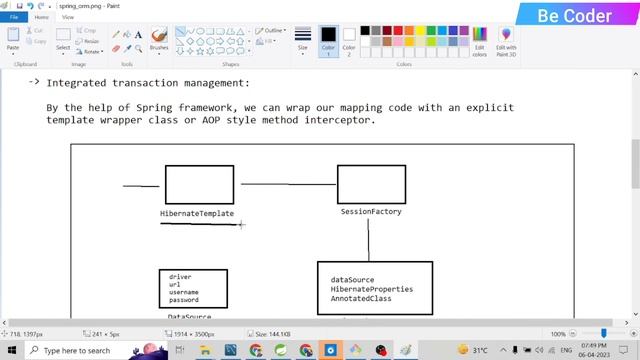Open the shape Outline dropdown
This screenshot has height=360, width=640.
pos(271,31)
